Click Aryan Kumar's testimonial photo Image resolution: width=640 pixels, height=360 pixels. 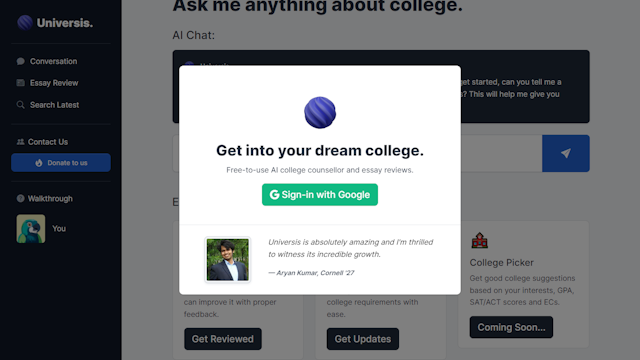[228, 260]
